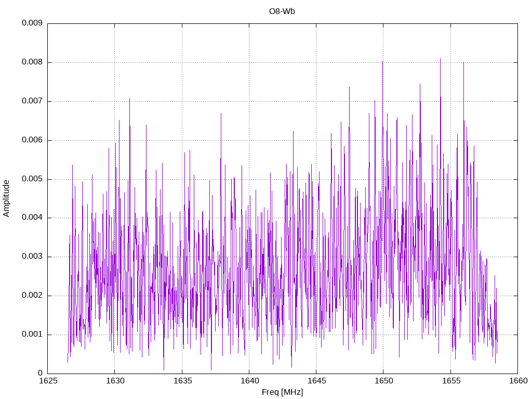
Task: Click the 1635 x-axis tick label
Action: point(182,381)
